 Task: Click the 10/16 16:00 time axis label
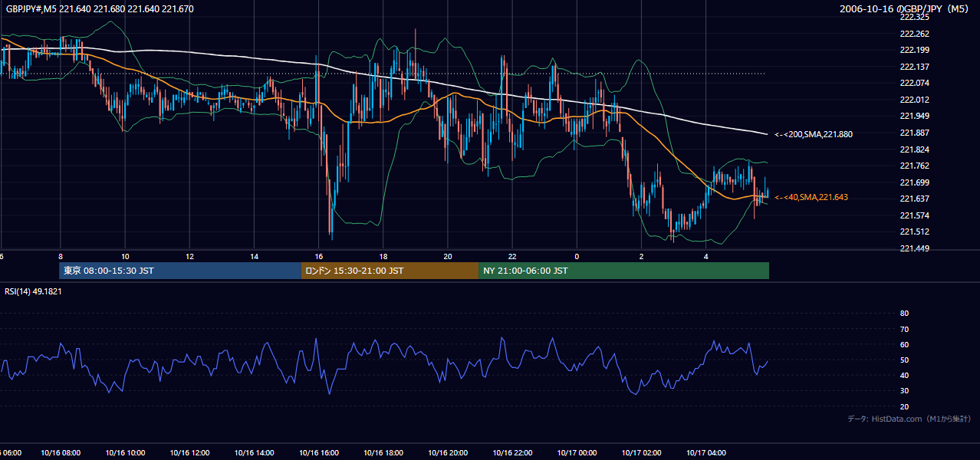319,453
